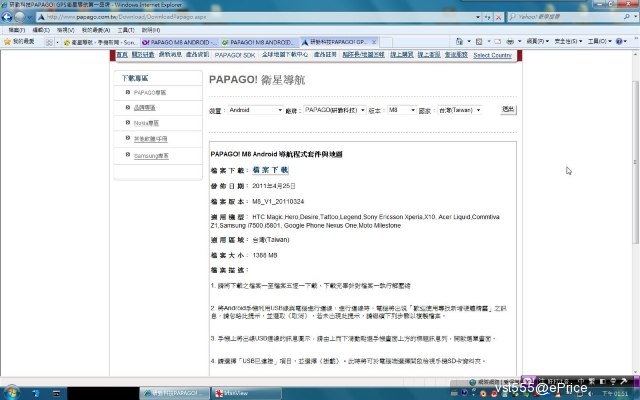Open the 工具(T) menu
Viewport: 640px width, 400px height.
(126, 30)
